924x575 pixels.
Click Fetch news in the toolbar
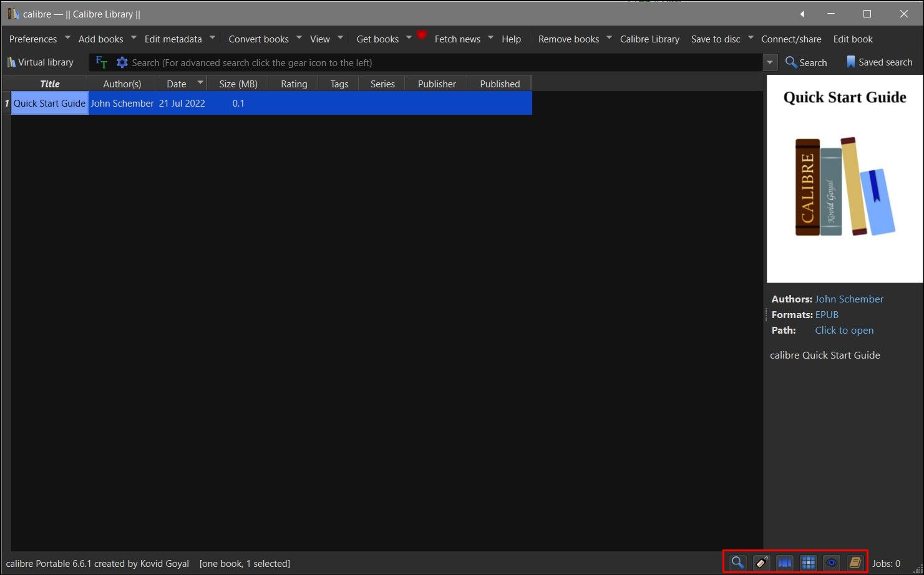[x=457, y=39]
